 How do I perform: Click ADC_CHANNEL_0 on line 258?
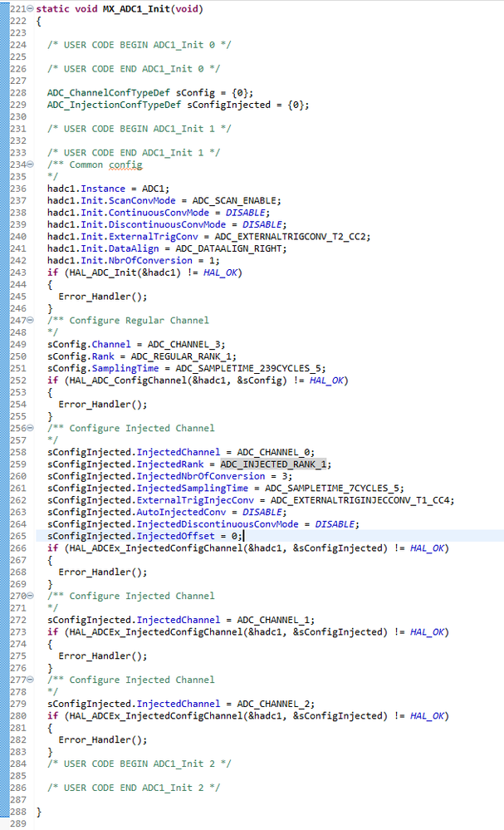[x=273, y=452]
